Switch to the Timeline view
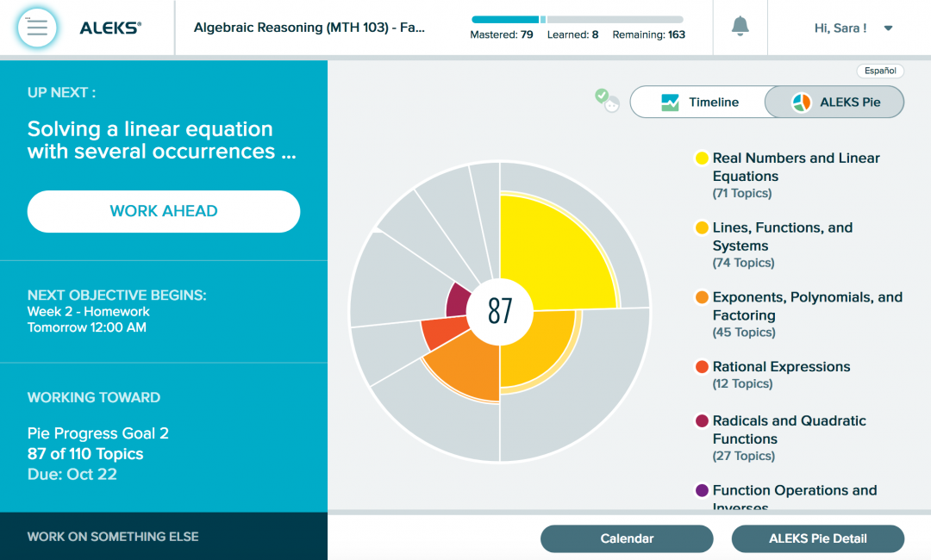 pyautogui.click(x=698, y=102)
